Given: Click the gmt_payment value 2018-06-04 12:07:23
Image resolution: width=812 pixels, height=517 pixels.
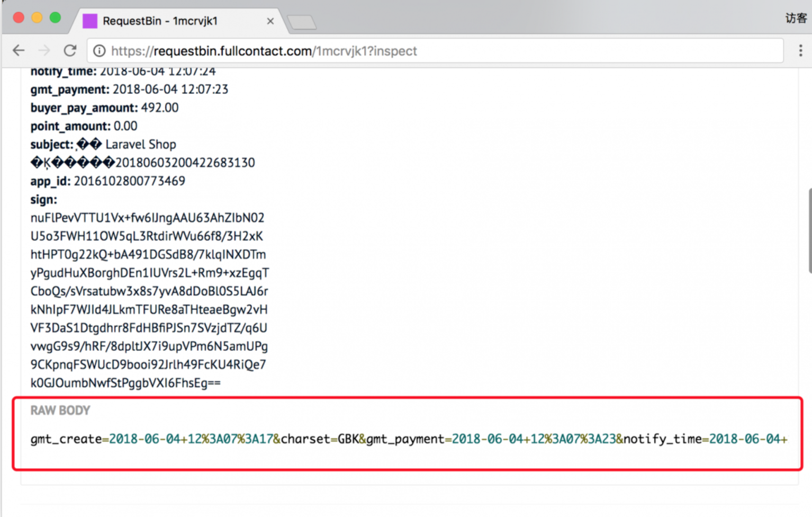Looking at the screenshot, I should pyautogui.click(x=170, y=89).
